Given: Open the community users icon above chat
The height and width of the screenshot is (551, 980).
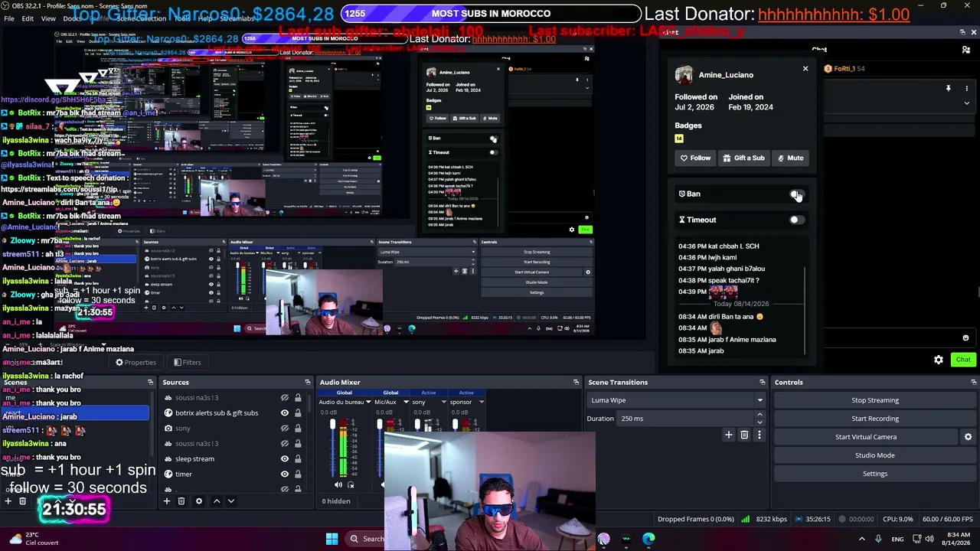Looking at the screenshot, I should 966,50.
